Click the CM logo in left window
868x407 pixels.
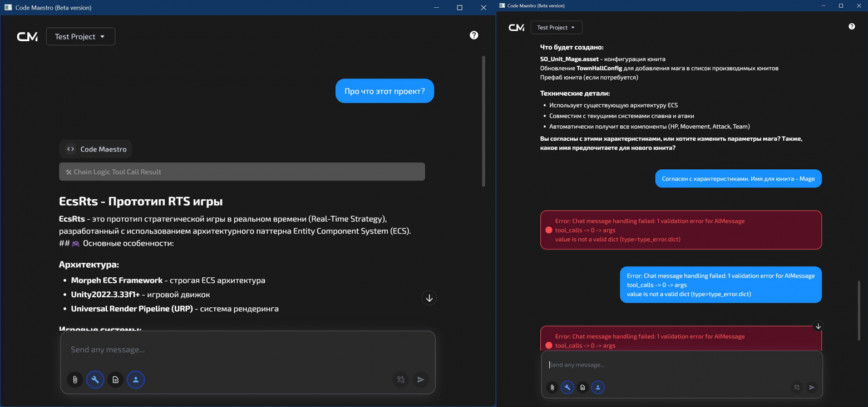click(27, 37)
